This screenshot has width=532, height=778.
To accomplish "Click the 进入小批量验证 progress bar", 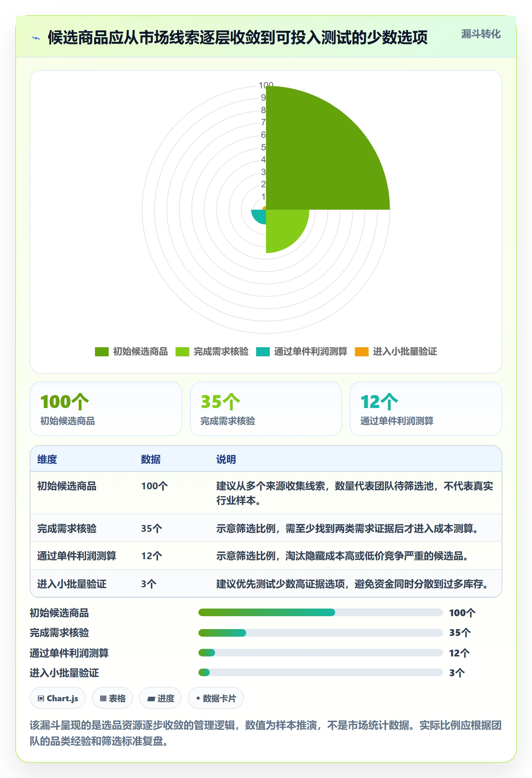I will coord(321,672).
